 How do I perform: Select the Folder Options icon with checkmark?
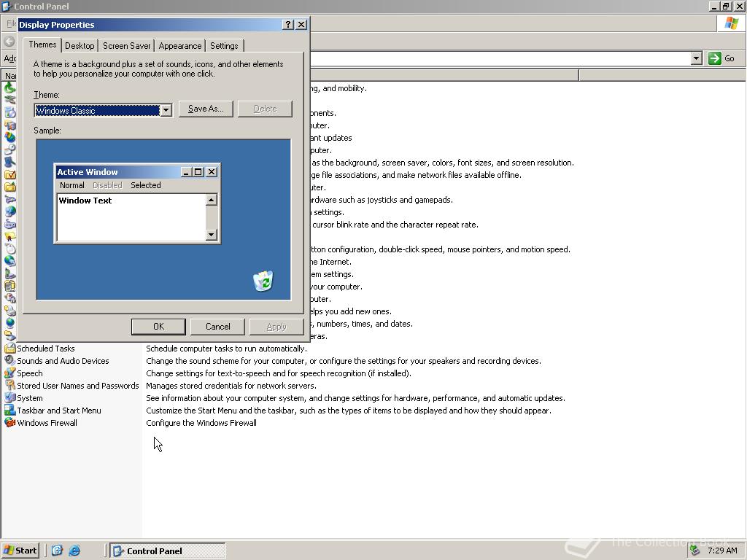pyautogui.click(x=9, y=175)
